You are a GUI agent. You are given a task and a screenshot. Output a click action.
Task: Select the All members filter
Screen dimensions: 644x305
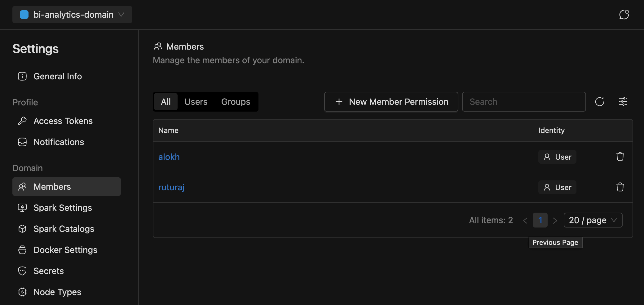click(x=166, y=101)
